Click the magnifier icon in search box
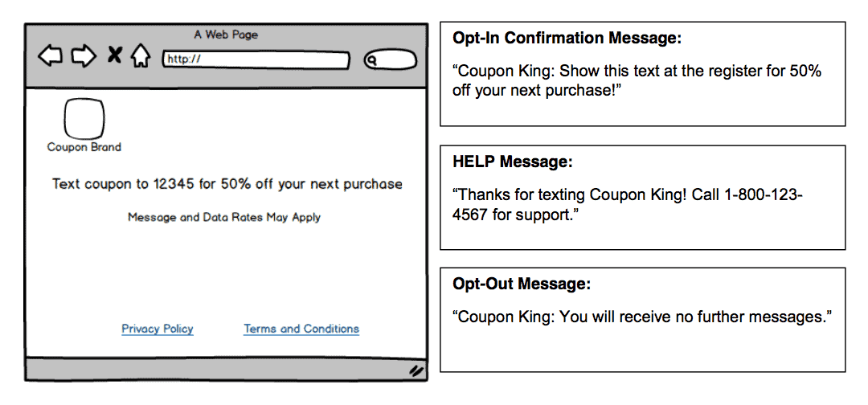The width and height of the screenshot is (868, 405). [x=373, y=60]
